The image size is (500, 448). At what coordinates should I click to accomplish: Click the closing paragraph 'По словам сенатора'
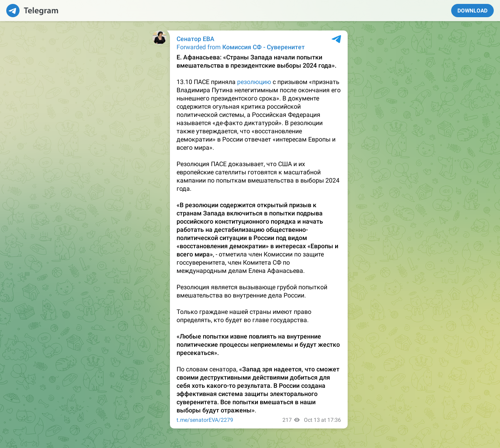[258, 390]
